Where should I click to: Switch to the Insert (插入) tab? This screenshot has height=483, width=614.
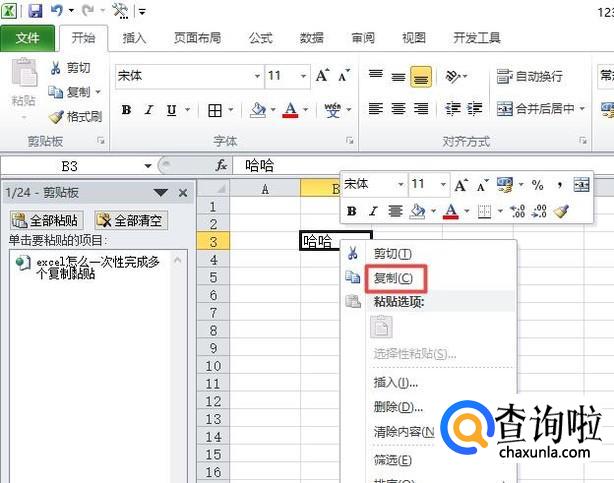pyautogui.click(x=134, y=38)
